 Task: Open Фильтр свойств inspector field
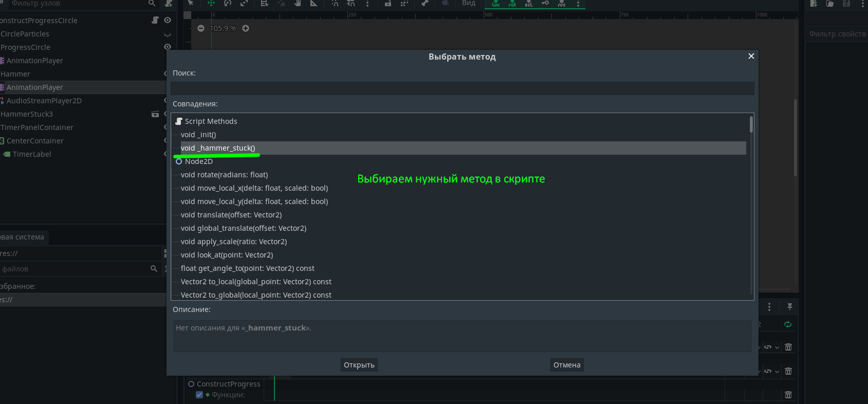[837, 34]
